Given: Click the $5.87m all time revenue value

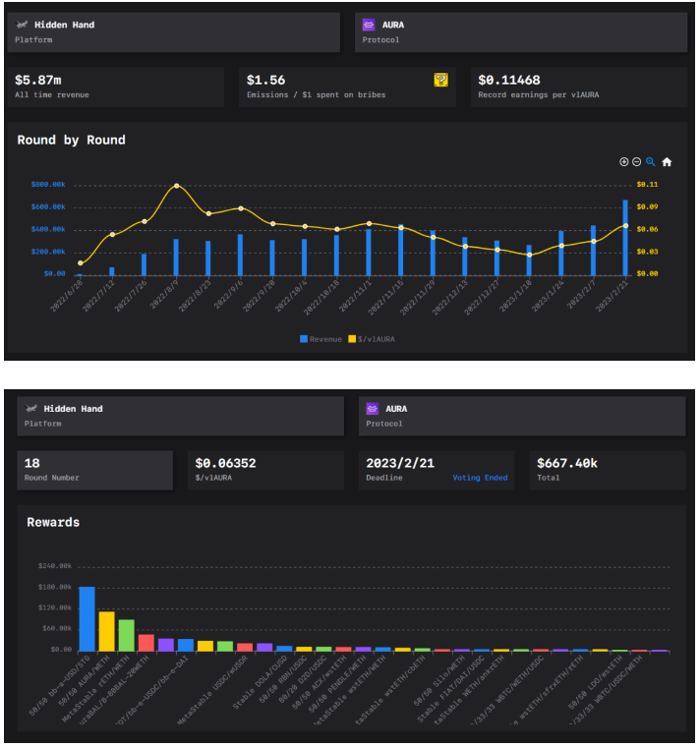Looking at the screenshot, I should pyautogui.click(x=38, y=80).
